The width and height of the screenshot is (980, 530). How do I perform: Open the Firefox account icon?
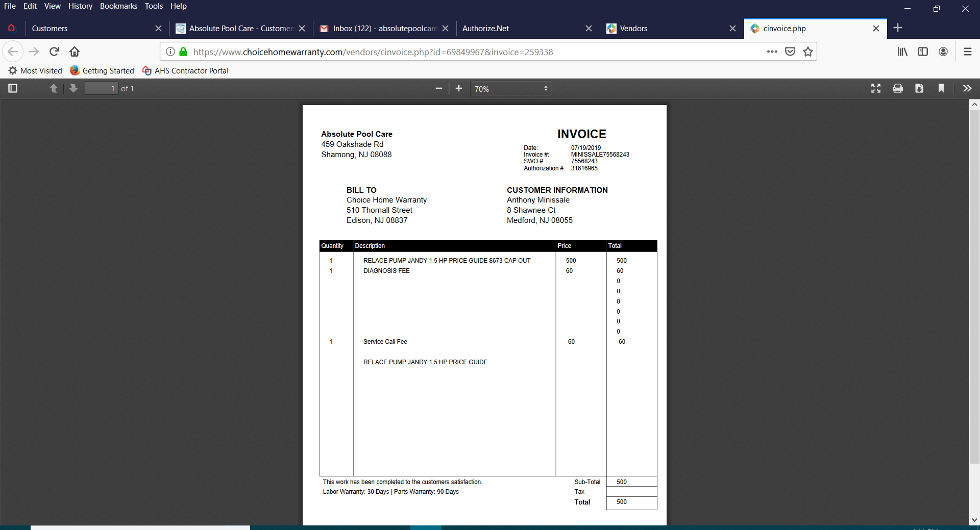click(943, 52)
